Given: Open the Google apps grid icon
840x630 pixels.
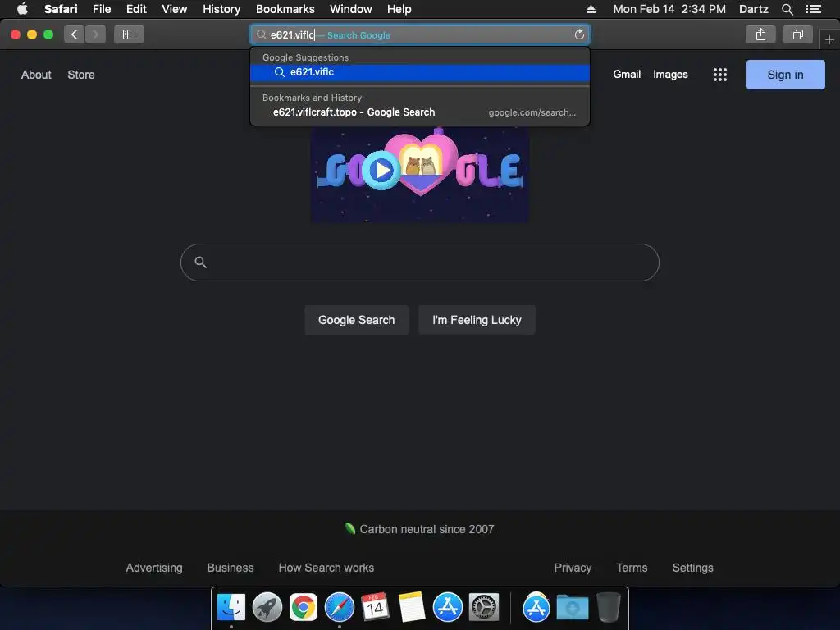Looking at the screenshot, I should coord(720,75).
